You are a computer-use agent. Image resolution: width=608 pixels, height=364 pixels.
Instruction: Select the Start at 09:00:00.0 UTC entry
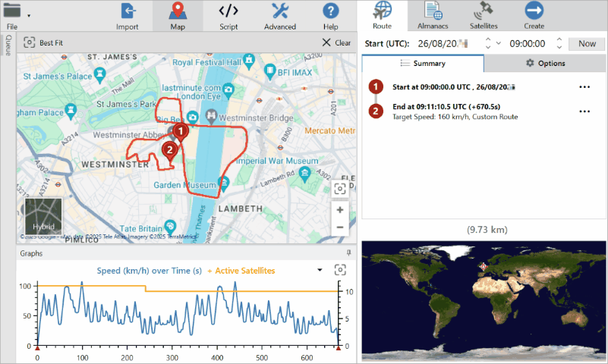coord(453,87)
